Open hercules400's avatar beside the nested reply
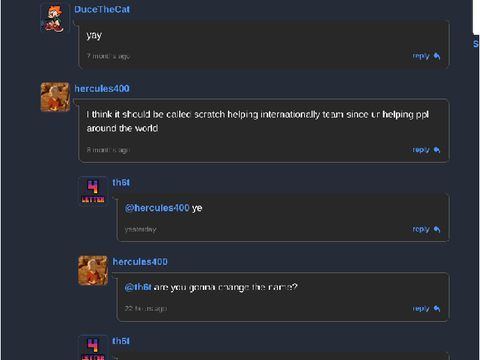 [93, 270]
